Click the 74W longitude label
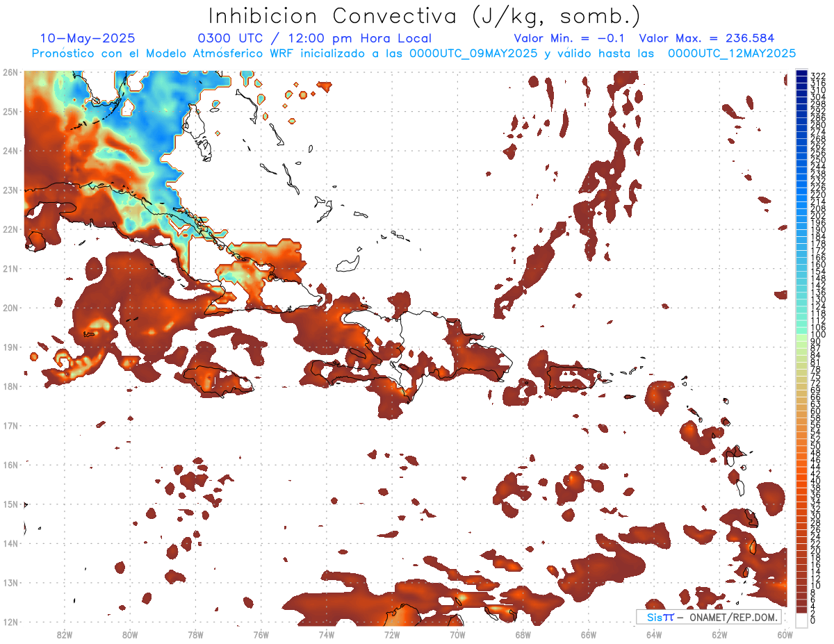The height and width of the screenshot is (644, 834). pos(327,634)
